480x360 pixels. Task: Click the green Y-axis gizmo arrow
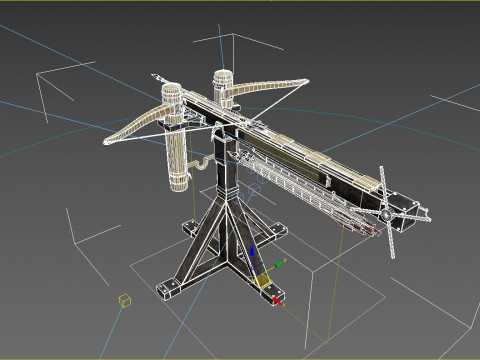pyautogui.click(x=280, y=265)
